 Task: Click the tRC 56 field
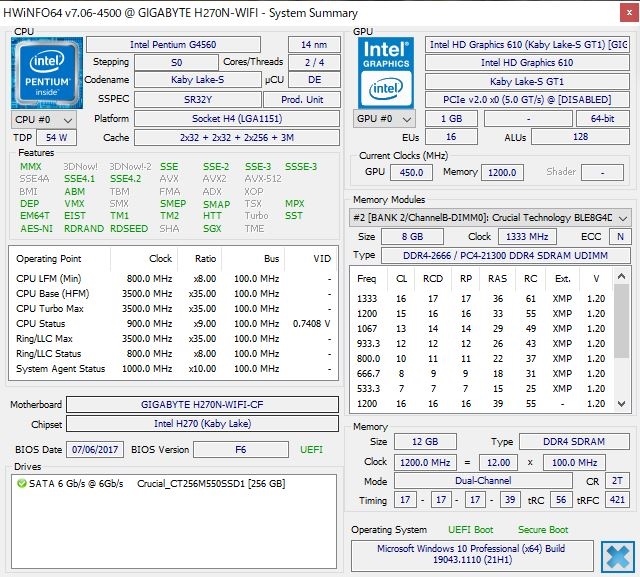tap(561, 500)
